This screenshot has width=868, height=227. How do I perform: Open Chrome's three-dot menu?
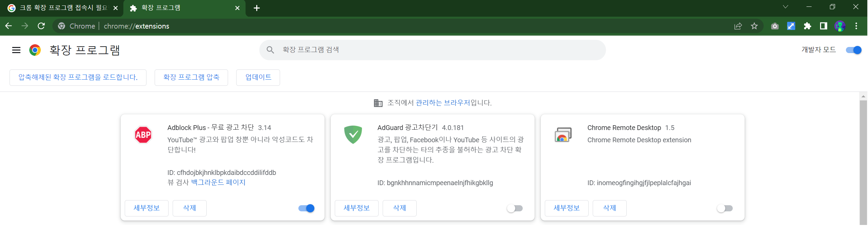pyautogui.click(x=856, y=26)
